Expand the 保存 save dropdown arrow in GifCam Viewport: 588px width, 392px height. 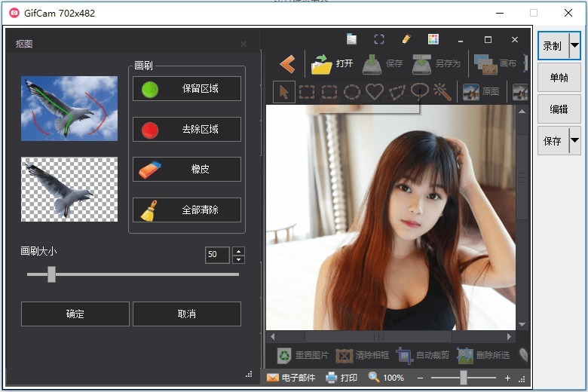(x=574, y=141)
